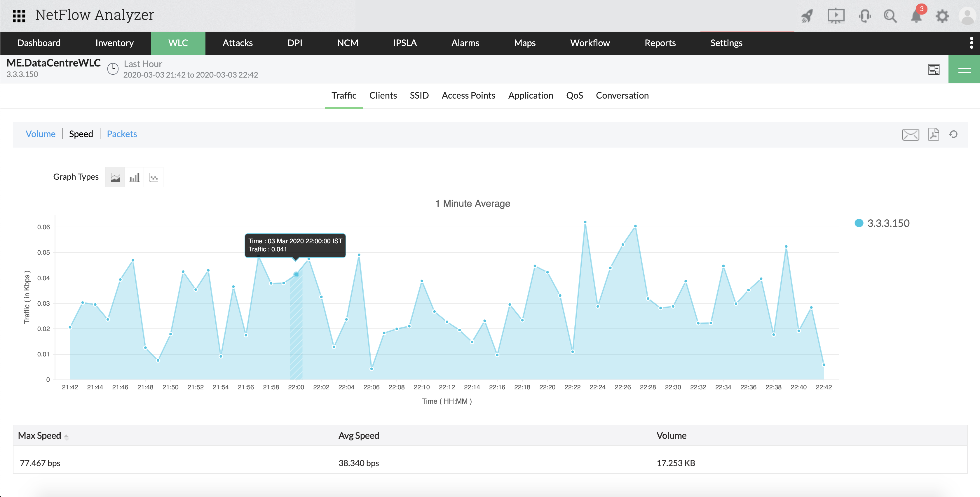Screen dimensions: 980x497
Task: Email the traffic report
Action: (910, 134)
